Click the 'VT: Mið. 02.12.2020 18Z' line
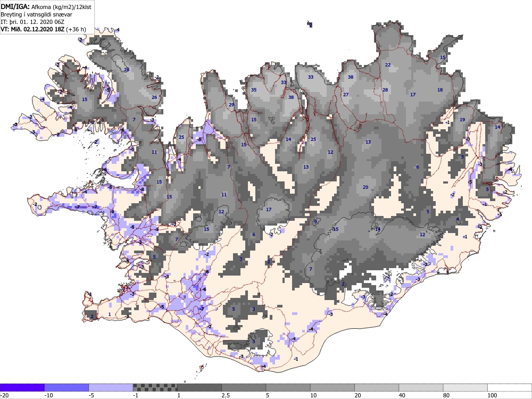Image resolution: width=532 pixels, height=399 pixels. pyautogui.click(x=32, y=29)
